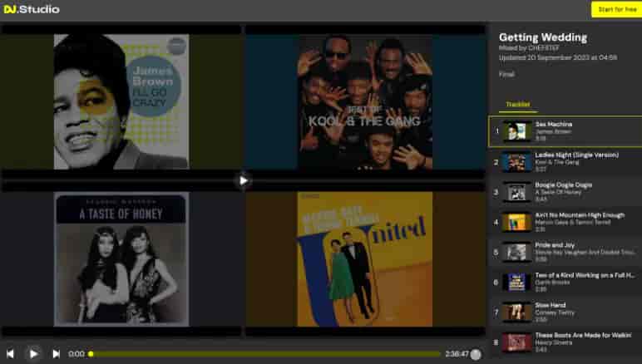The height and width of the screenshot is (364, 642).
Task: Click the center play overlay icon
Action: pyautogui.click(x=243, y=180)
